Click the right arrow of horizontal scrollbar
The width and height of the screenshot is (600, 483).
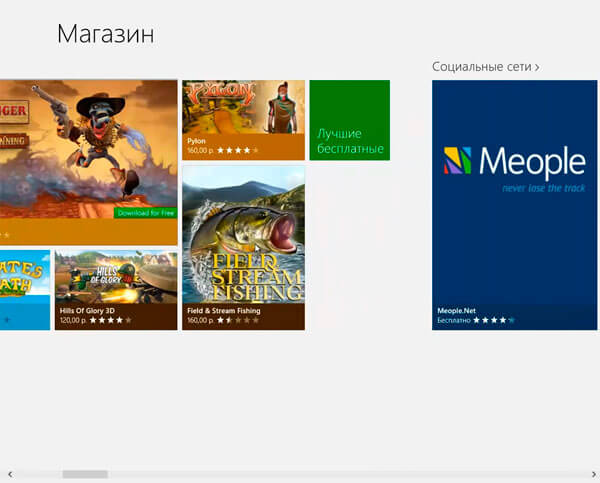point(593,475)
